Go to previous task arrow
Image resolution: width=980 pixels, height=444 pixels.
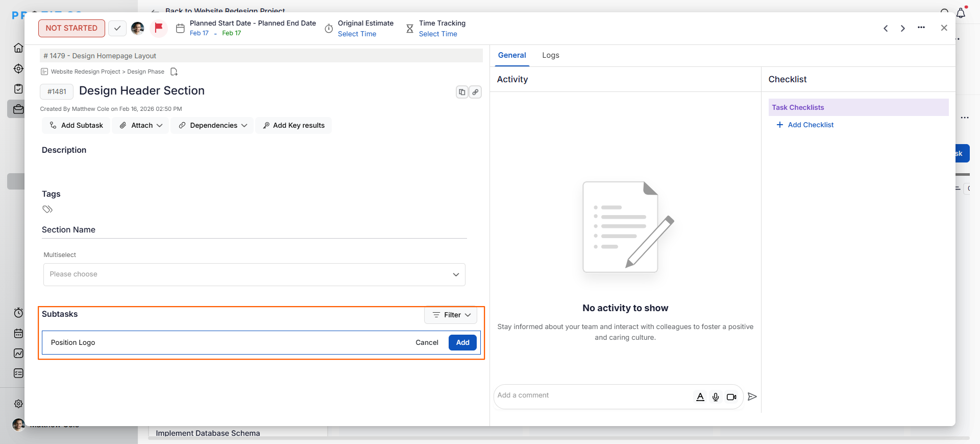[886, 28]
